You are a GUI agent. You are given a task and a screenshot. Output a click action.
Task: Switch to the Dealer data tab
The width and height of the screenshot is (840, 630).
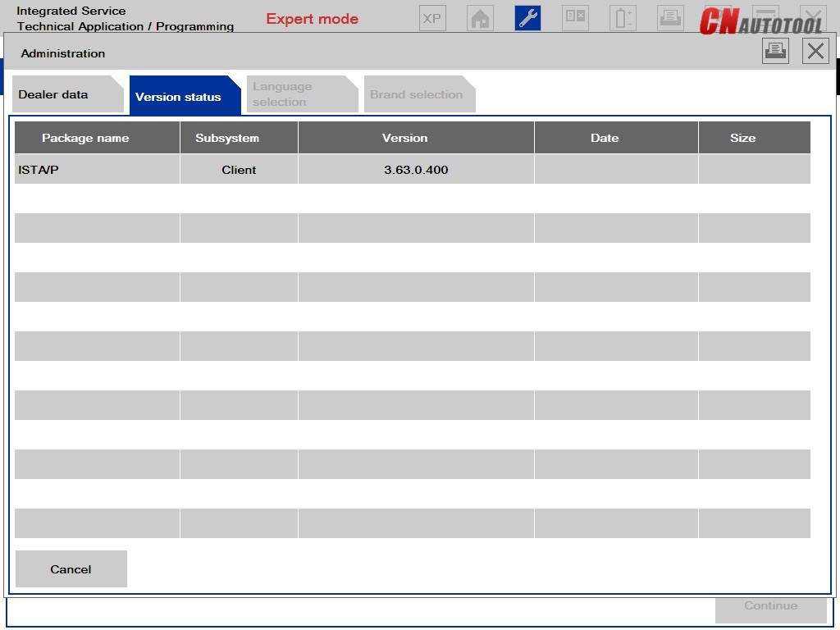pos(68,94)
